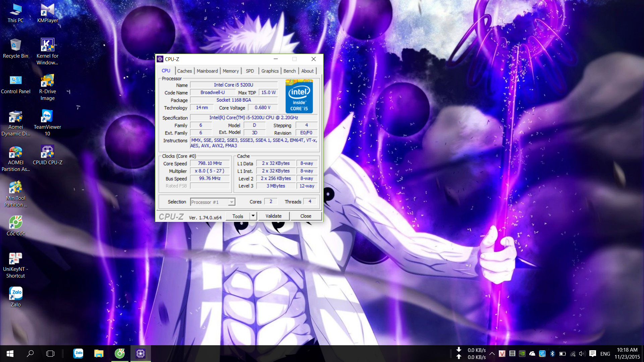Viewport: 644px width, 362px height.
Task: Open Task View on the taskbar
Action: (x=50, y=354)
